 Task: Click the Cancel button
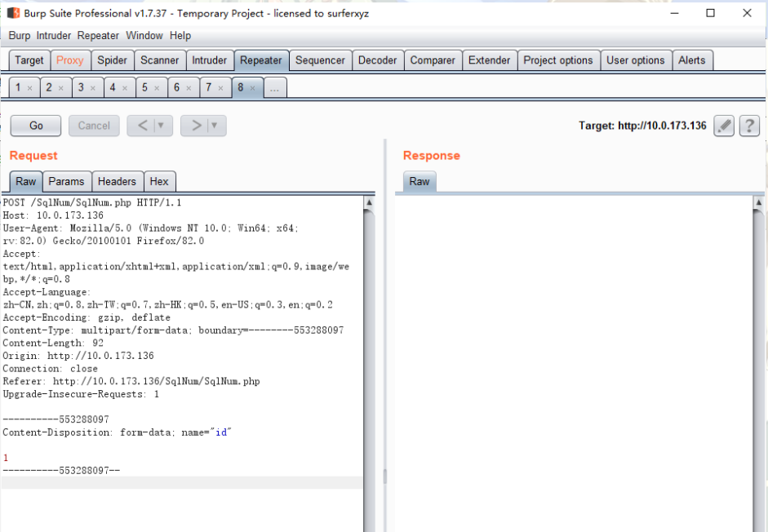click(x=94, y=126)
